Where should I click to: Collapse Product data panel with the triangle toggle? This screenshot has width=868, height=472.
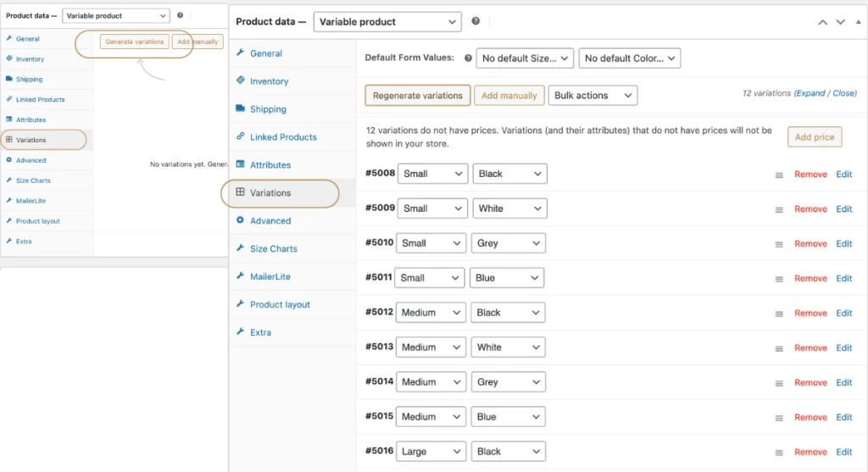point(858,22)
